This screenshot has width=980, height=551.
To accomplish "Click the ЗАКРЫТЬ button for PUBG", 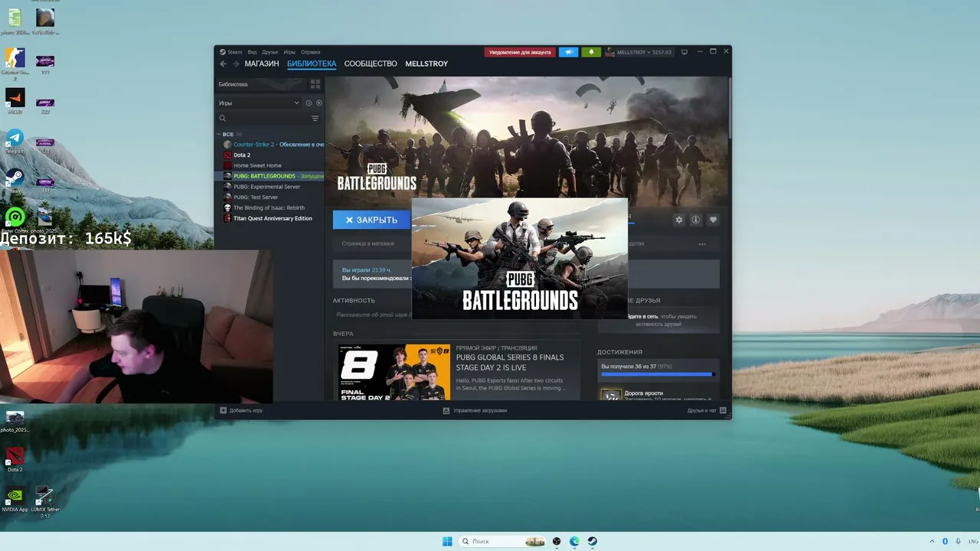I will (372, 220).
